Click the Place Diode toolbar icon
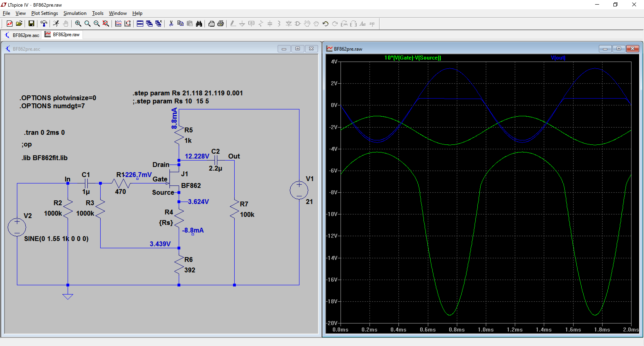The image size is (644, 346). (289, 24)
